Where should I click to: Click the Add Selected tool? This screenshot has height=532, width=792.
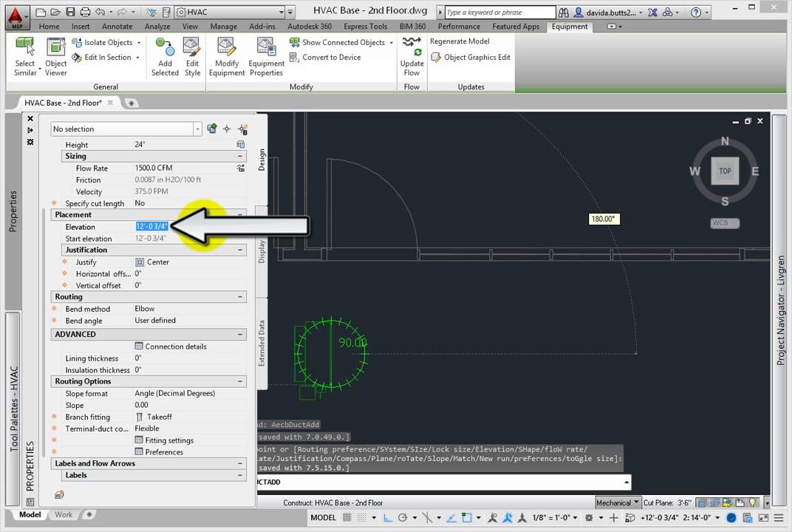(x=165, y=57)
